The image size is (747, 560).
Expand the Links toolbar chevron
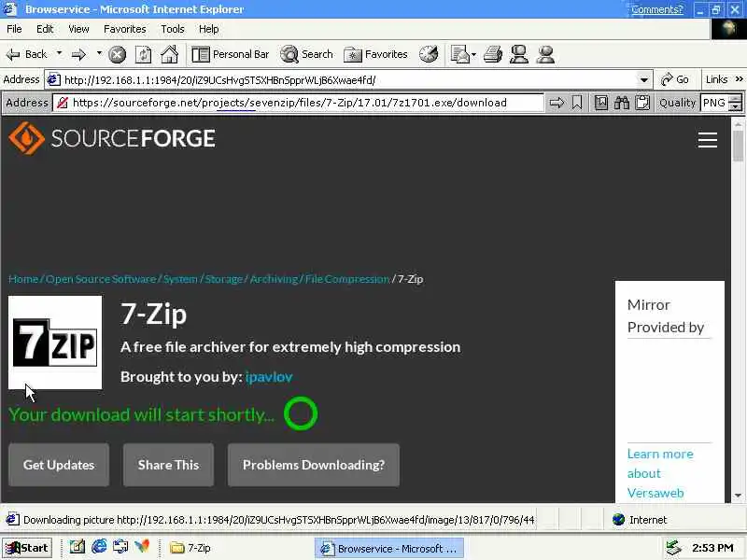click(739, 79)
